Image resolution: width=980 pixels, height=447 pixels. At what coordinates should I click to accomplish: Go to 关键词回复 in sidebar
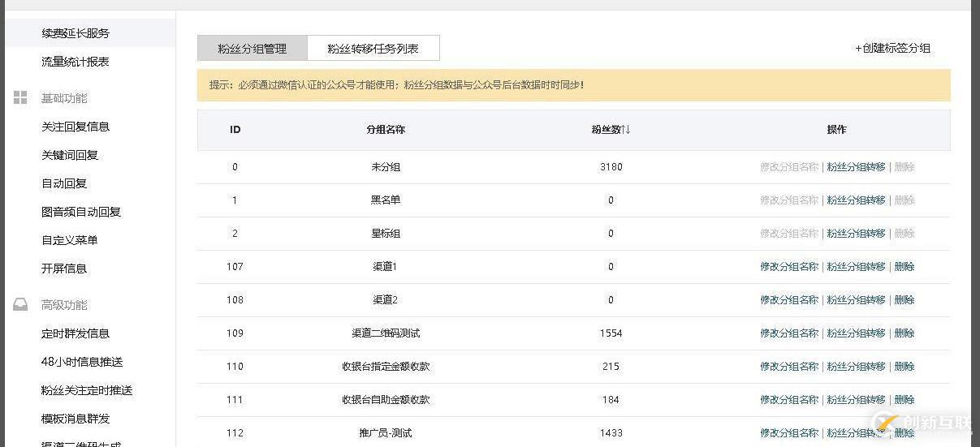[70, 155]
